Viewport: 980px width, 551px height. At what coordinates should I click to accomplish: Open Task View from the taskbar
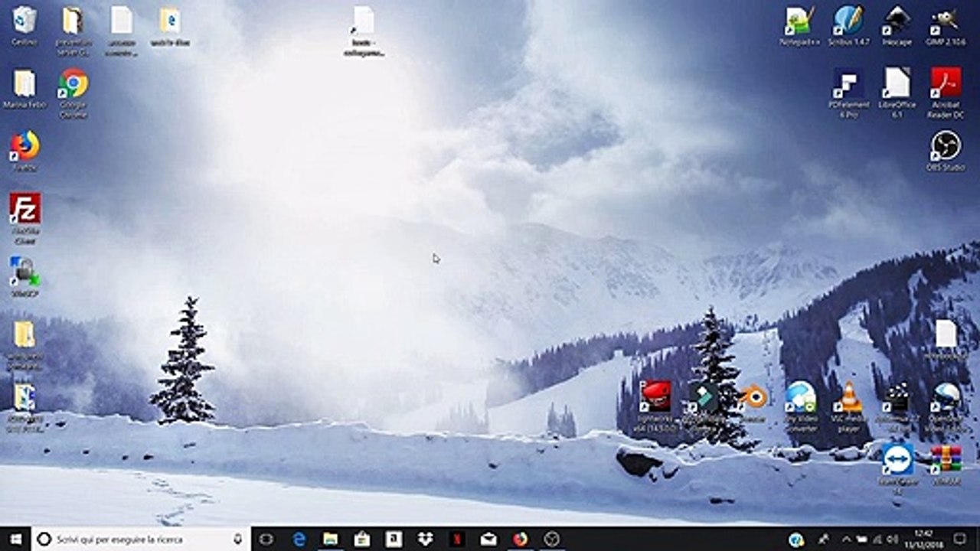tap(266, 540)
